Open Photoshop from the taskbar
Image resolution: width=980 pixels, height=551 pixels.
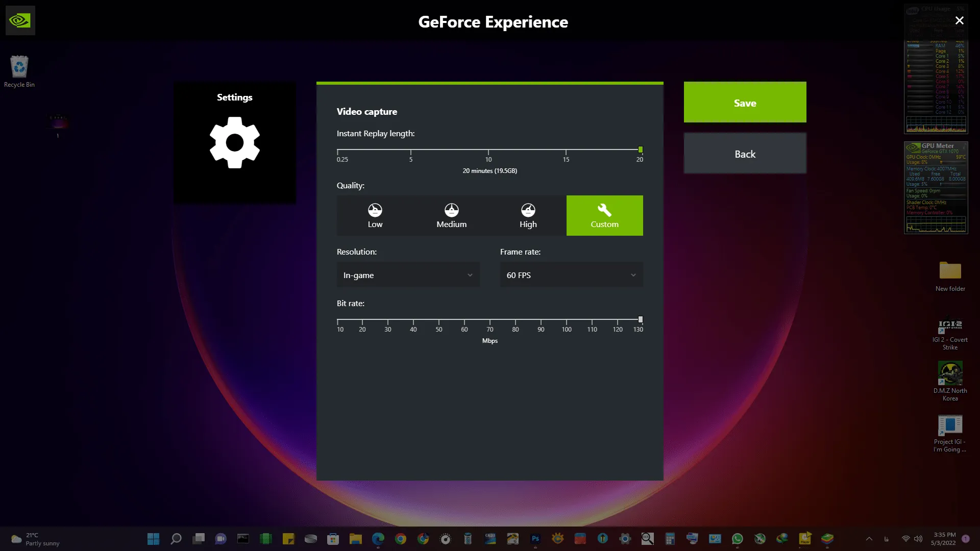click(535, 539)
